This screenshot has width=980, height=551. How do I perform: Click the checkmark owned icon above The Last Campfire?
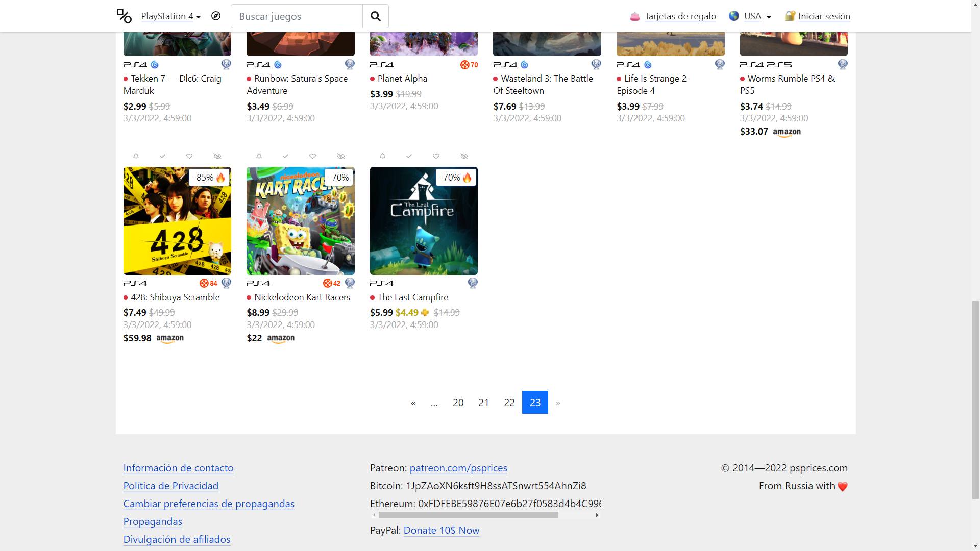[409, 156]
